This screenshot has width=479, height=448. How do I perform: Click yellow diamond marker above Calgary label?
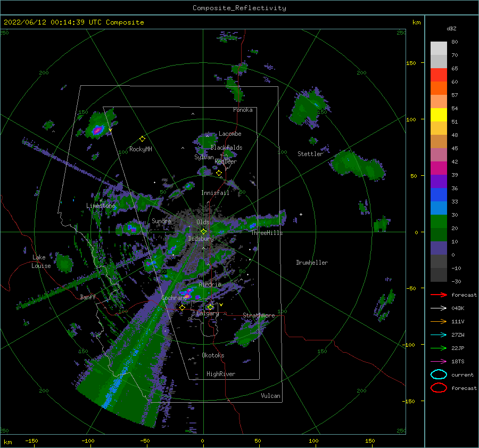click(x=210, y=307)
